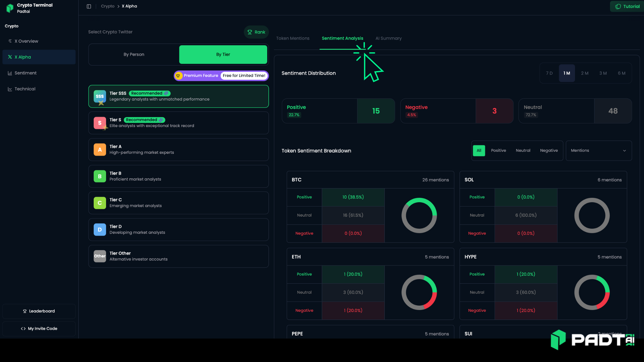
Task: Open the Tutorial button
Action: [627, 6]
